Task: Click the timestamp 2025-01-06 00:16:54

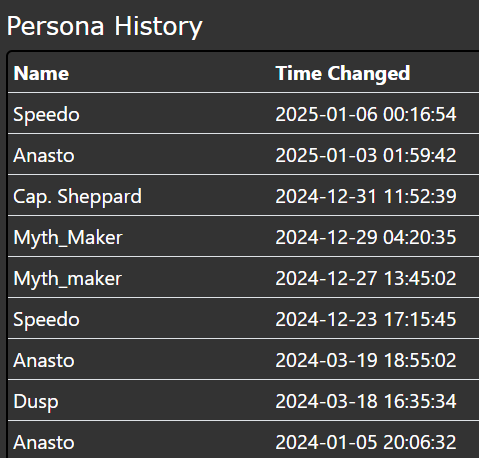Action: pos(366,115)
